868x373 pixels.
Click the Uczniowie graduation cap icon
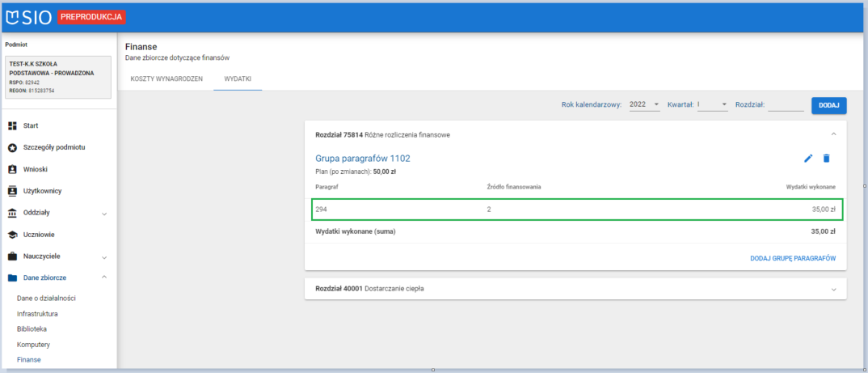[x=12, y=235]
